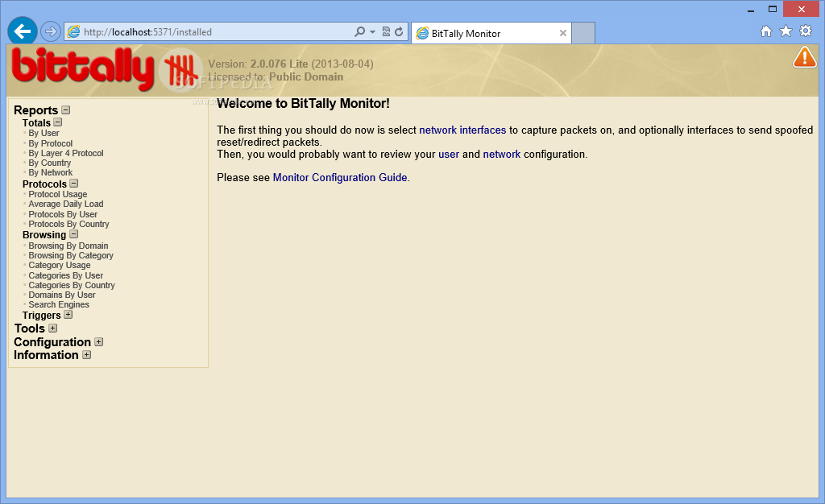Click the Information heading label

coord(46,355)
